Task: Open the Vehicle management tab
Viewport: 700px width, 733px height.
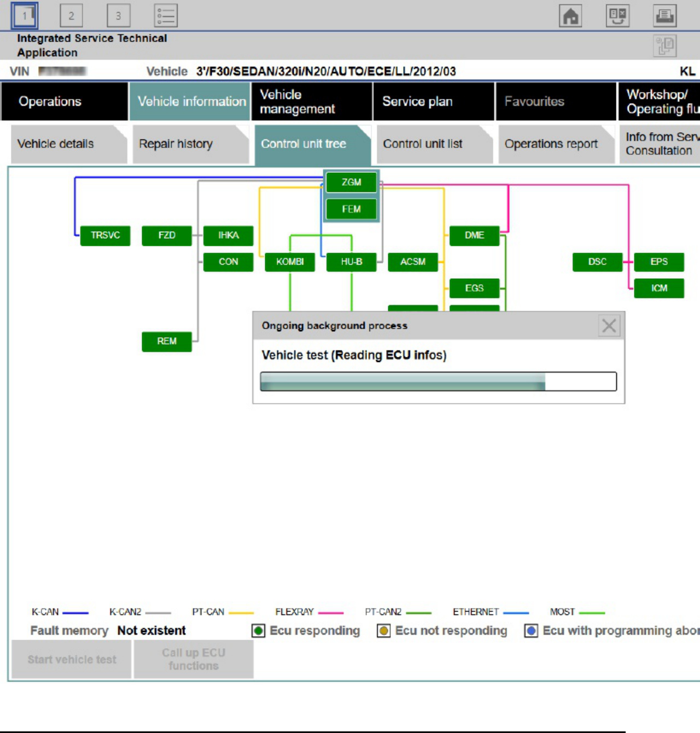Action: tap(312, 101)
